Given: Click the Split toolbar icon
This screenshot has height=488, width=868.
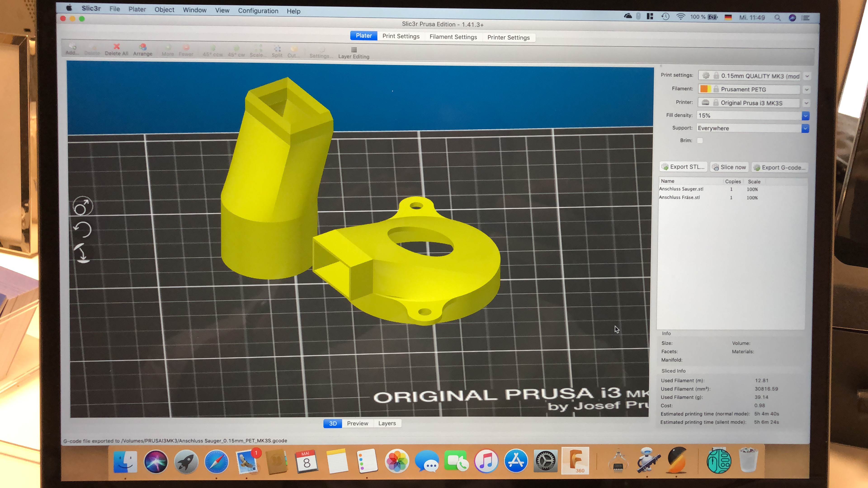Looking at the screenshot, I should tap(277, 52).
